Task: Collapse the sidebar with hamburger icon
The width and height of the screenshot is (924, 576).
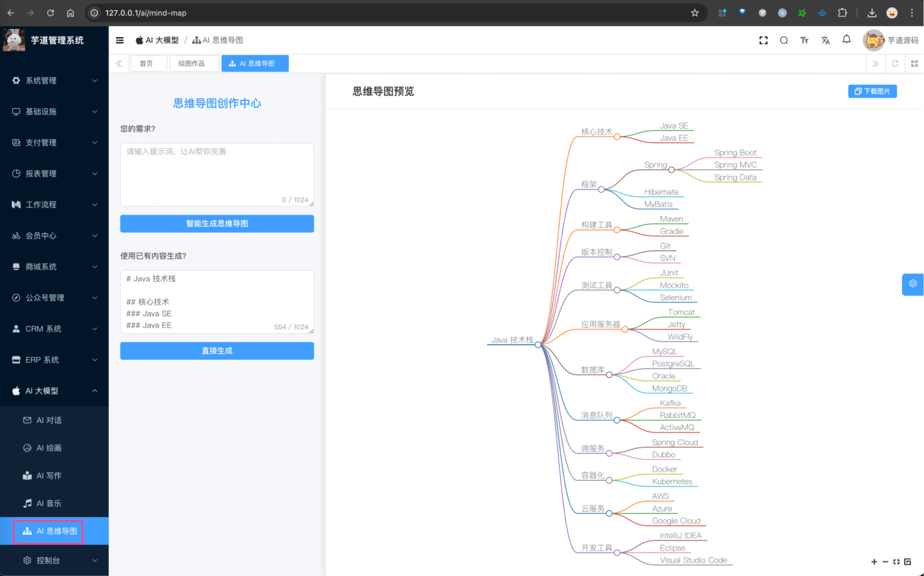Action: [x=120, y=40]
